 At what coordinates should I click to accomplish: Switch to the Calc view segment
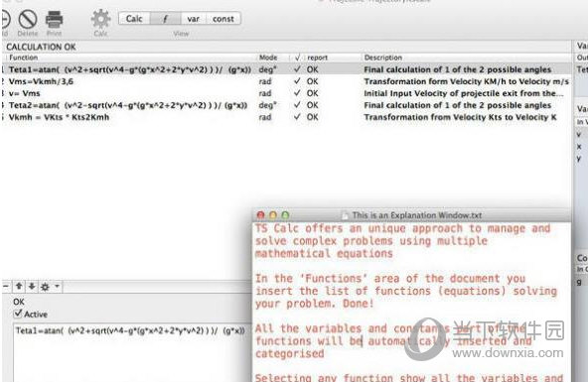134,19
